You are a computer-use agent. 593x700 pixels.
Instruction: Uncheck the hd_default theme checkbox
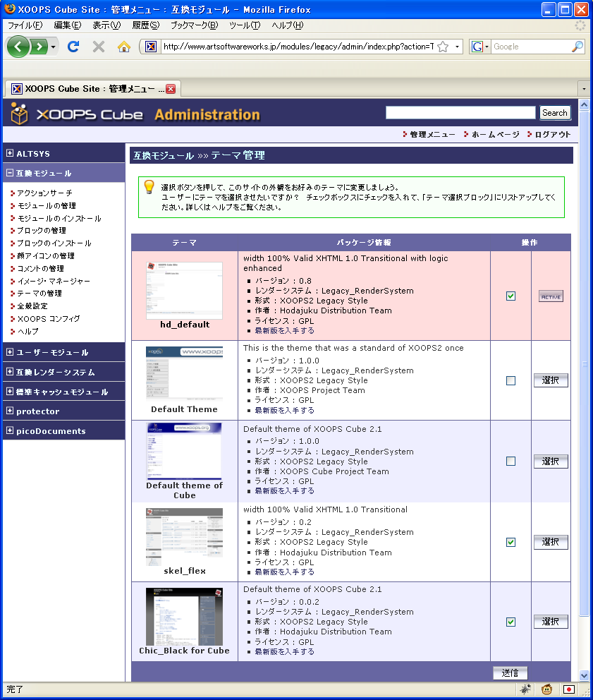point(511,296)
